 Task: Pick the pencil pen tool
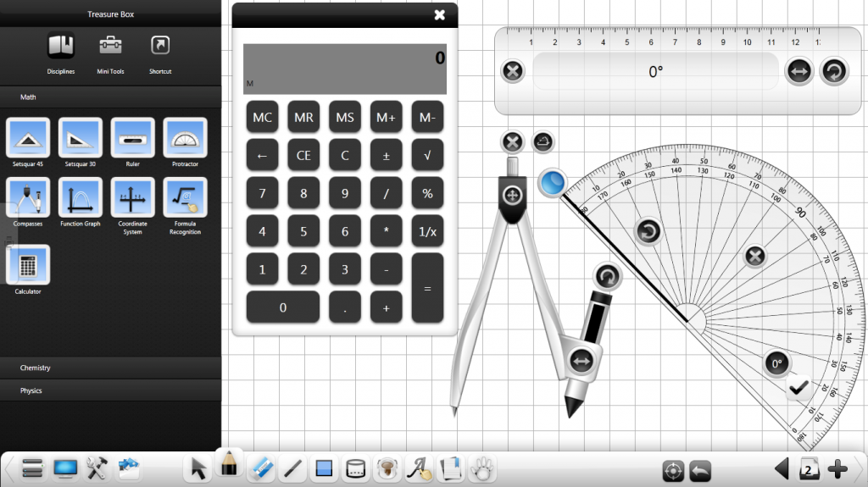click(x=229, y=464)
